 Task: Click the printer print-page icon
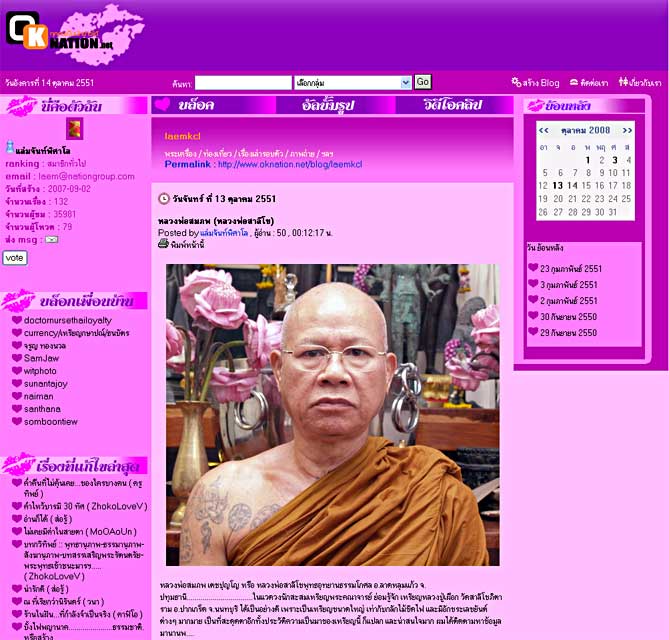[163, 244]
